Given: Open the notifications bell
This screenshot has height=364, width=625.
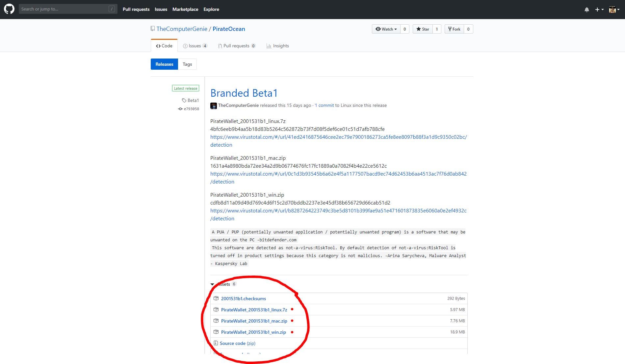Looking at the screenshot, I should pos(586,10).
